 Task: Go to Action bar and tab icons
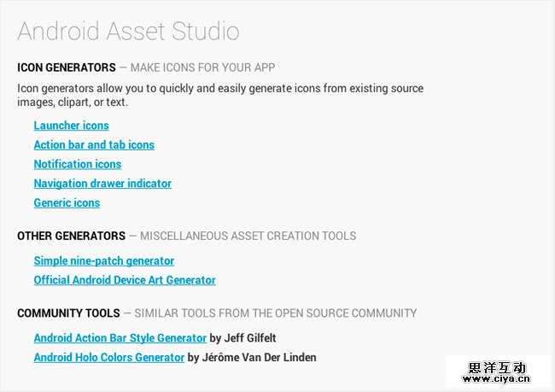pos(94,145)
